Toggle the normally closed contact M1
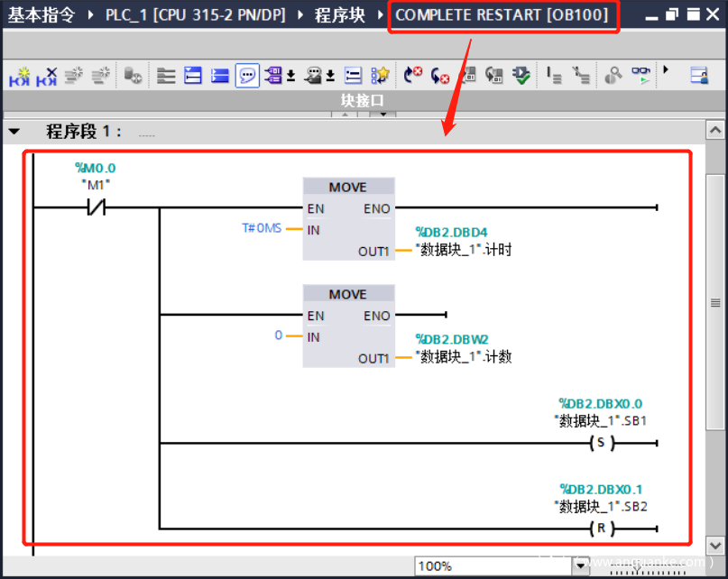 tap(96, 208)
